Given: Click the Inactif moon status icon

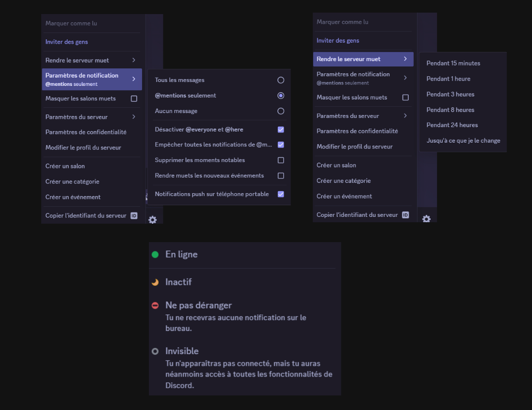Looking at the screenshot, I should 155,282.
